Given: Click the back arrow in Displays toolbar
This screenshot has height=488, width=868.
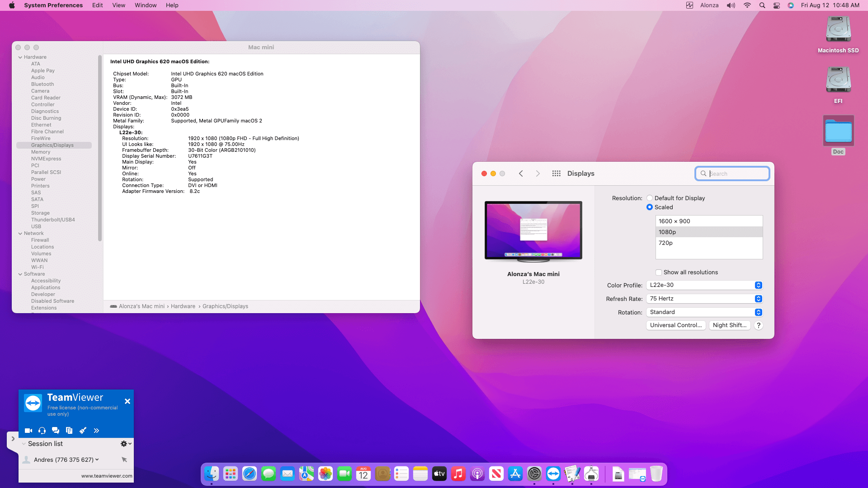Looking at the screenshot, I should pyautogui.click(x=521, y=174).
